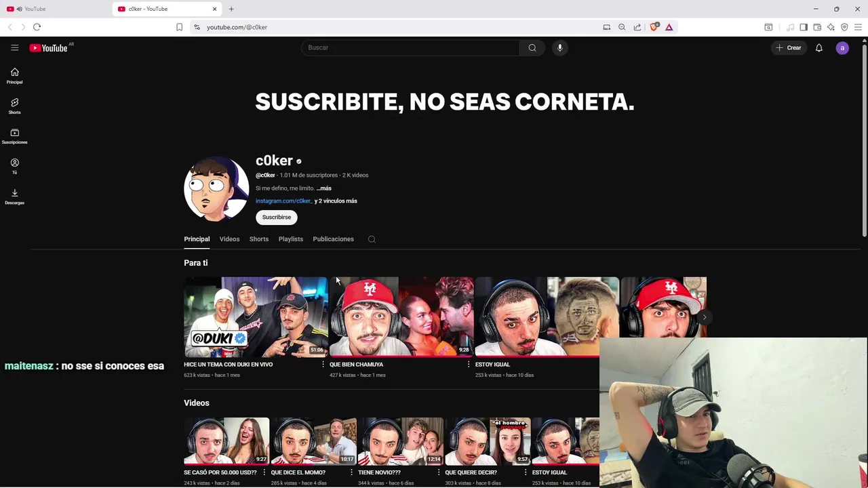
Task: Open Brave Leo AI assistant icon
Action: click(831, 27)
